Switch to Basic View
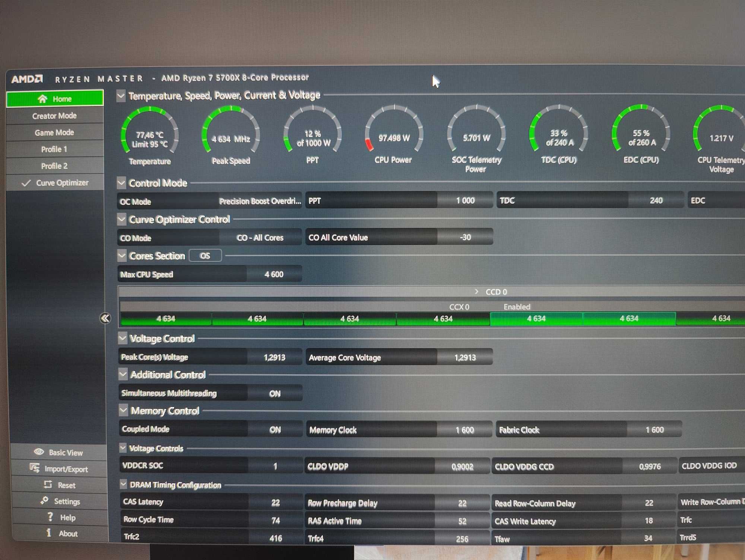745x560 pixels. click(59, 452)
